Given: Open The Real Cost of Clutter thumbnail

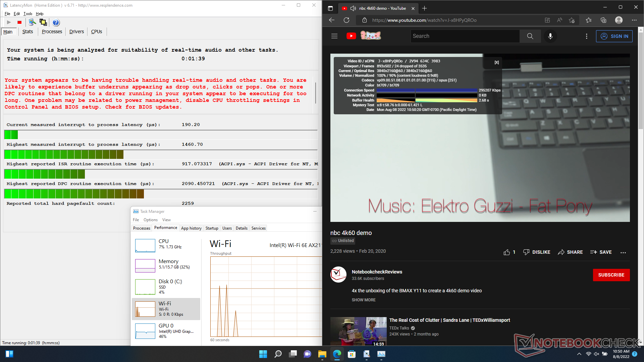Looking at the screenshot, I should tap(358, 331).
